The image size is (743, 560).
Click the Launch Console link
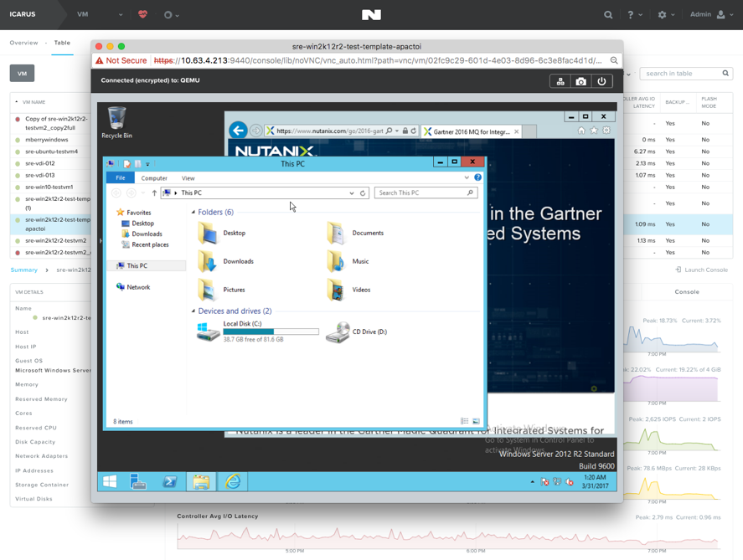tap(701, 270)
